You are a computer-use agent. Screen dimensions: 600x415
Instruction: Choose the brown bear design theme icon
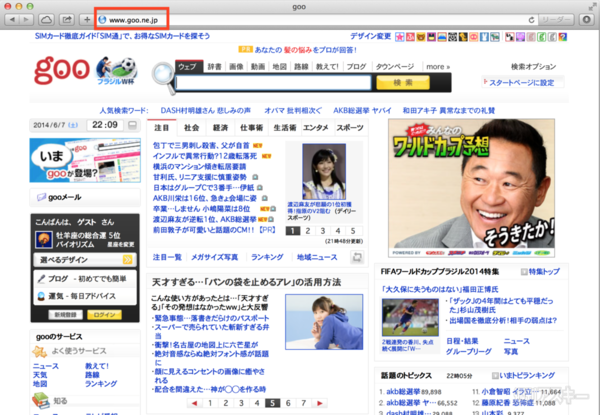coord(421,37)
